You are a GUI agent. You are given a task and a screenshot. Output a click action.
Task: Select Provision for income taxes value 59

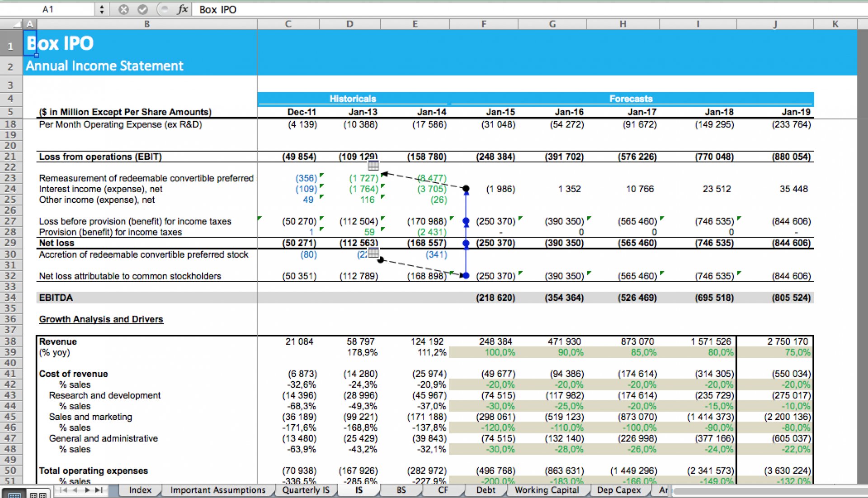(369, 232)
